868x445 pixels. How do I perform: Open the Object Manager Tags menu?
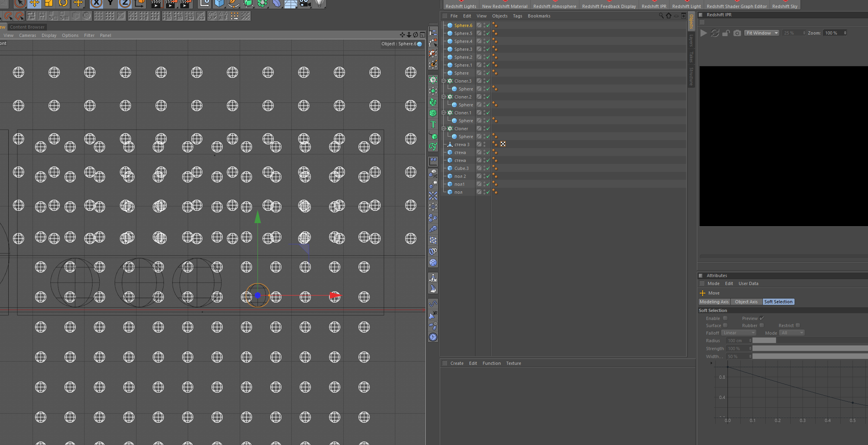pos(518,16)
